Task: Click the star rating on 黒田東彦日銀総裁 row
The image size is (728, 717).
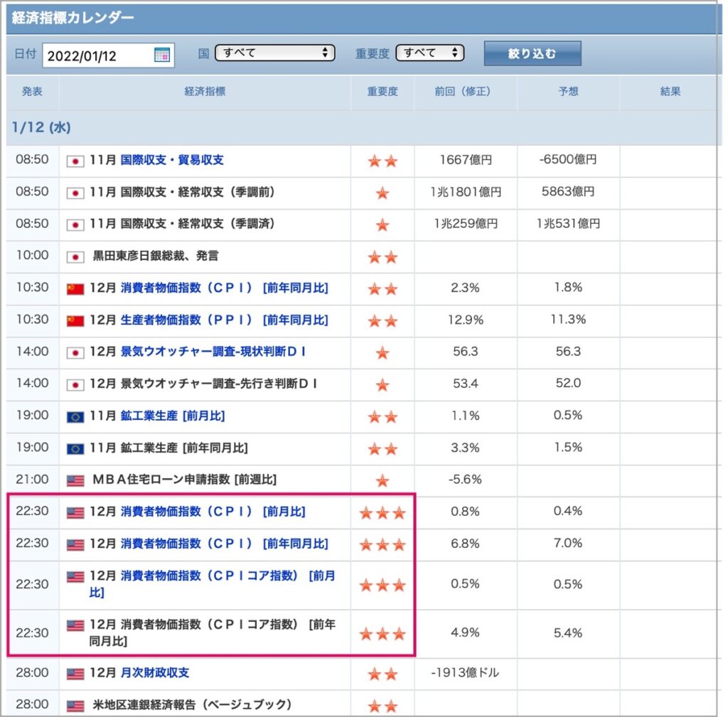Action: (382, 257)
